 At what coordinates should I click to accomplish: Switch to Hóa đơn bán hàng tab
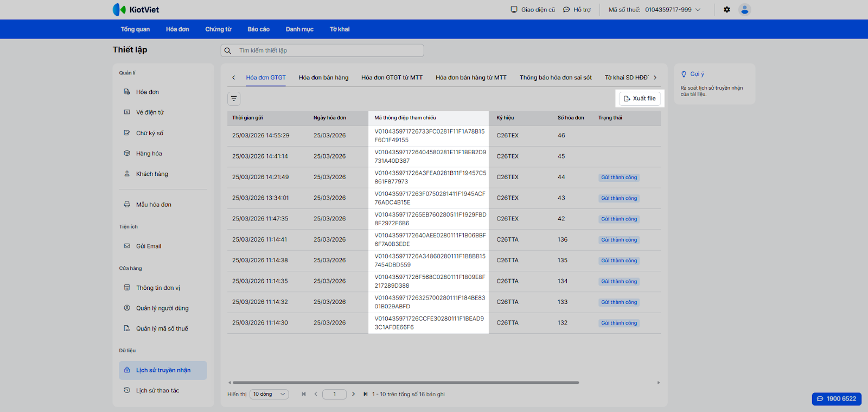323,78
